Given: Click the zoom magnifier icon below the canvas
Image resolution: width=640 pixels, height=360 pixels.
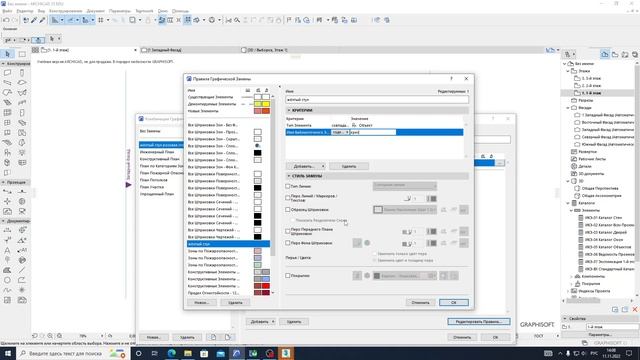Looking at the screenshot, I should (50, 336).
